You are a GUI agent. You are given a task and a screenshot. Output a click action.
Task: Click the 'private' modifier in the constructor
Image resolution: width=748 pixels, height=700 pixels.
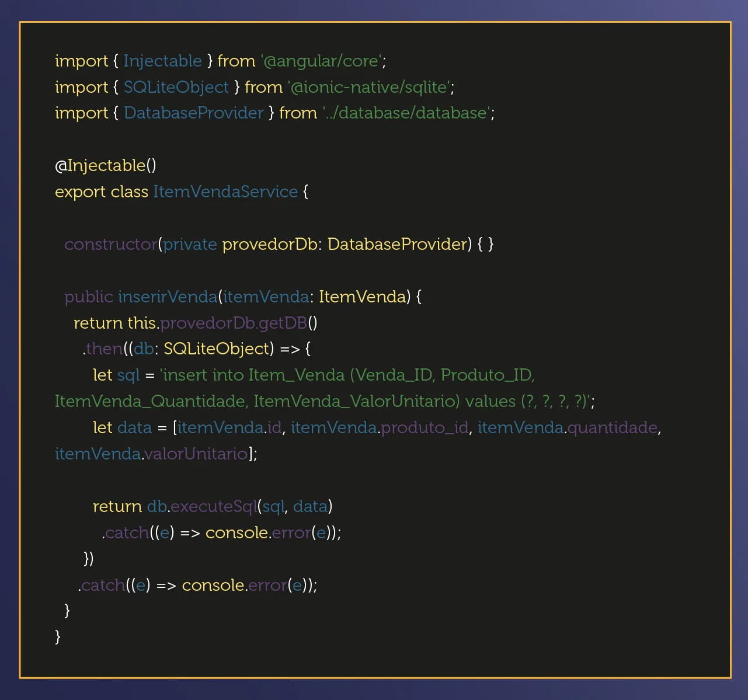coord(190,244)
